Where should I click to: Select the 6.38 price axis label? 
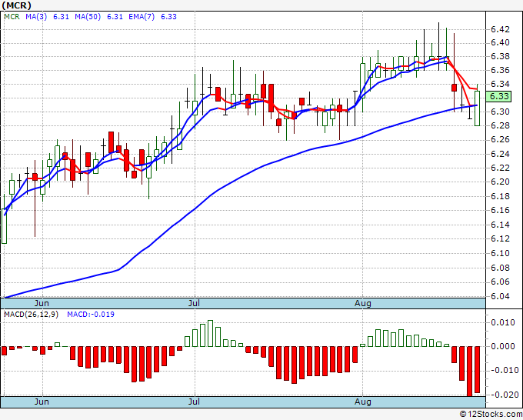(x=500, y=56)
